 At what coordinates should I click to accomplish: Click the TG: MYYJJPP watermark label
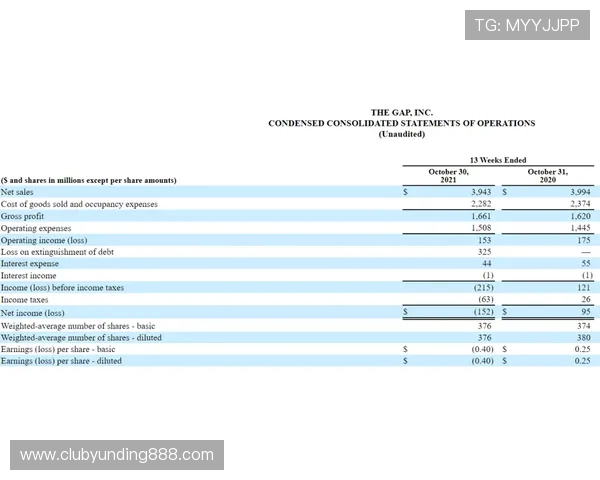[x=527, y=25]
